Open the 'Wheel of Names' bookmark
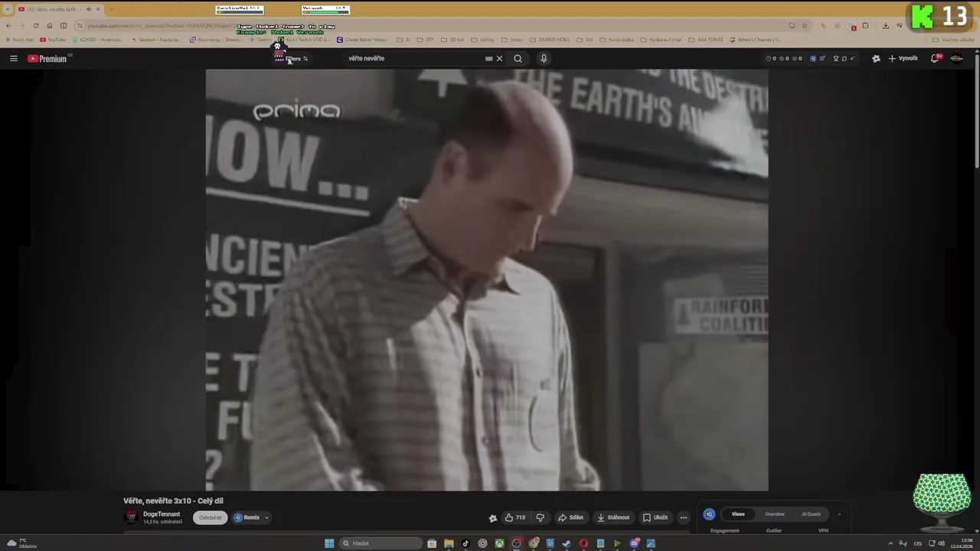 click(755, 40)
